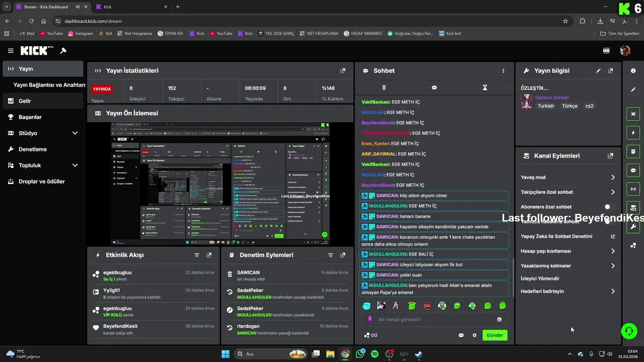The height and width of the screenshot is (362, 644).
Task: Open Steam from the Windows taskbar
Action: 419,354
